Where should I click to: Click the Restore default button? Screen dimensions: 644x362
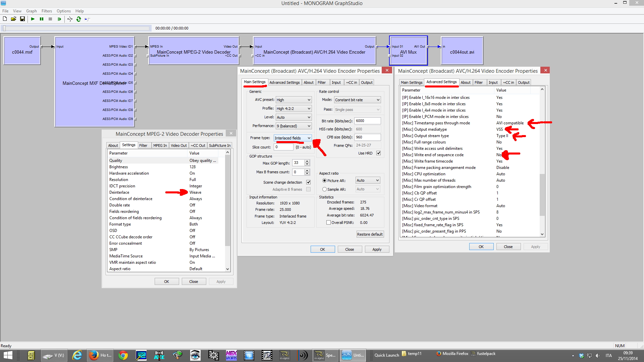370,234
